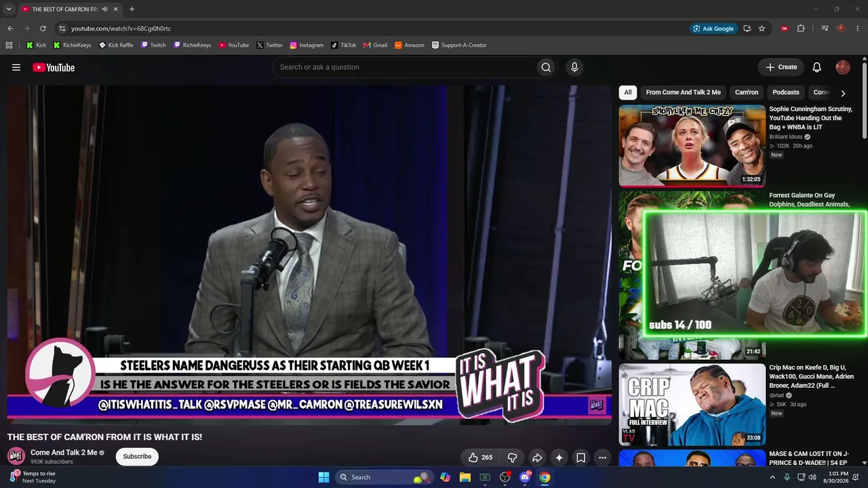Open Come And Talk 2 Me channel avatar
868x488 pixels.
[x=16, y=455]
